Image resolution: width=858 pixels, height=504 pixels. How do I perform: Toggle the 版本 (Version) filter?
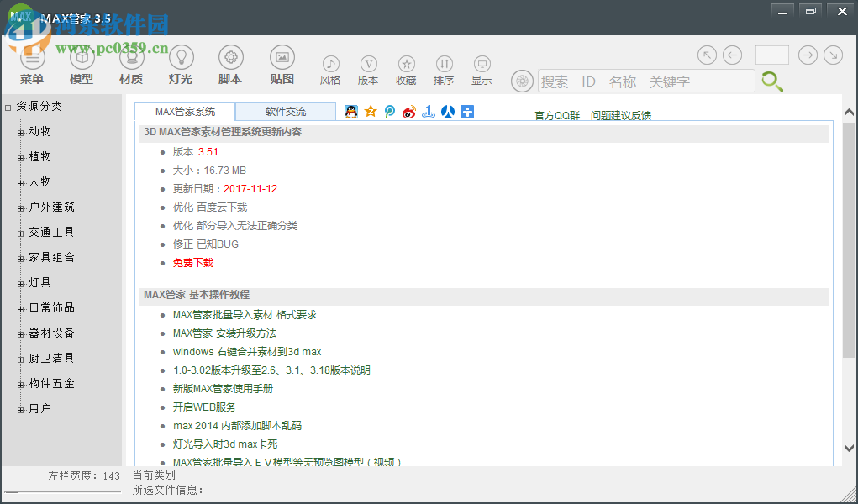(x=369, y=71)
